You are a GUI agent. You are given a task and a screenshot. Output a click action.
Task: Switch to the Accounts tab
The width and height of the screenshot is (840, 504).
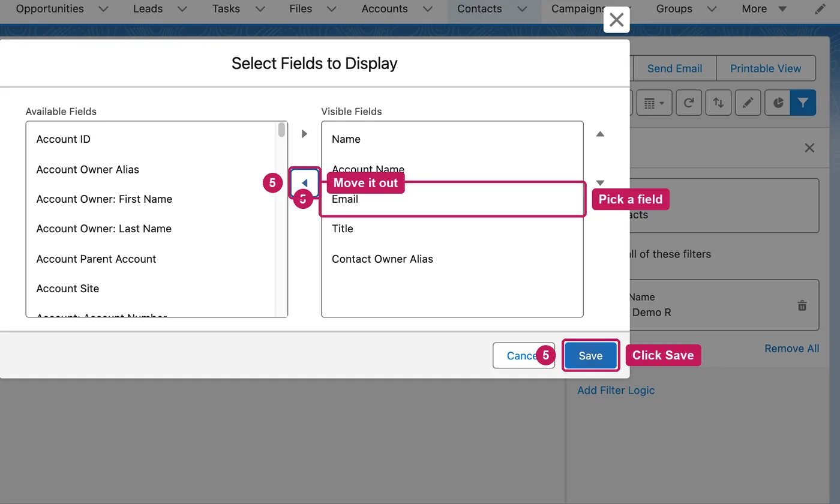[x=385, y=9]
